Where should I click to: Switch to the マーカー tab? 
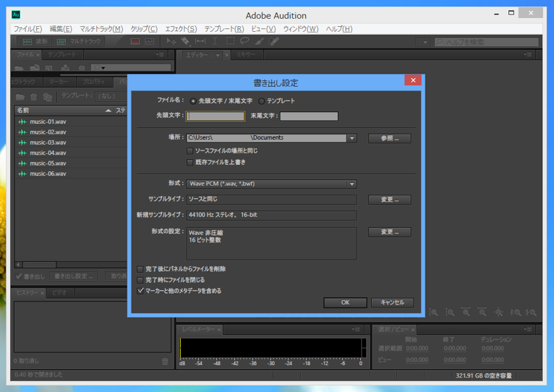point(59,82)
